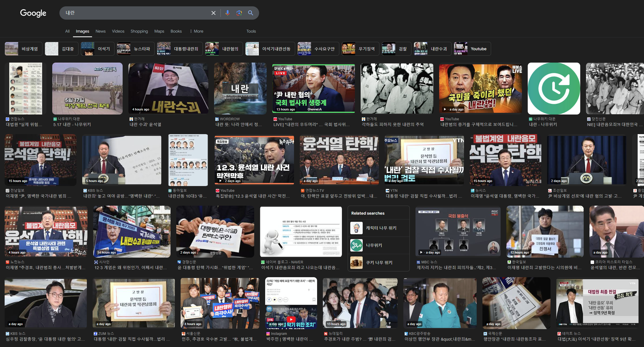The height and width of the screenshot is (347, 644).
Task: Click the 조선일보 source label
Action: pos(560,190)
